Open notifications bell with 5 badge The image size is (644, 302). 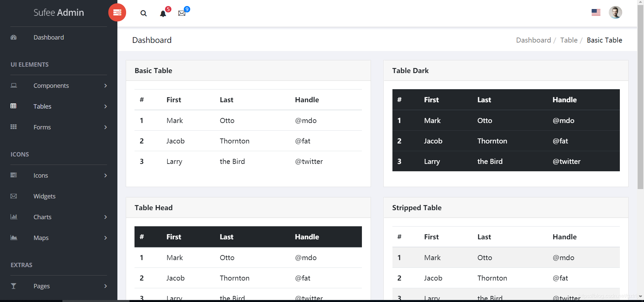163,13
